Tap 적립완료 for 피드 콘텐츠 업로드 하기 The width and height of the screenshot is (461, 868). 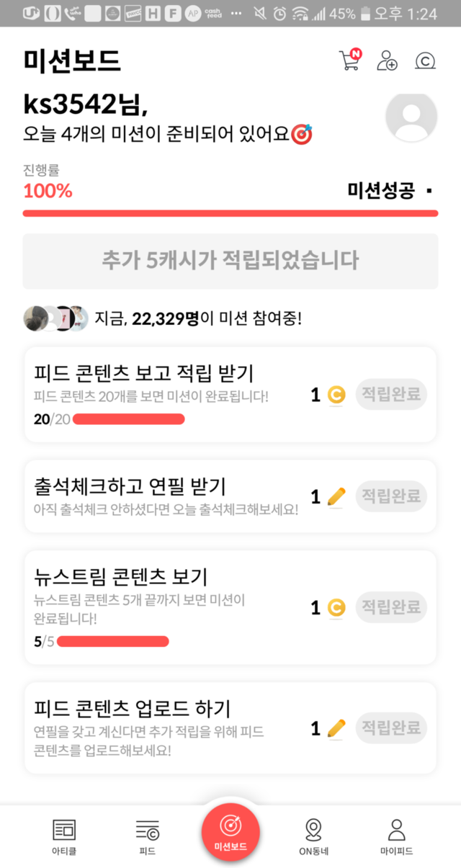[x=391, y=728]
